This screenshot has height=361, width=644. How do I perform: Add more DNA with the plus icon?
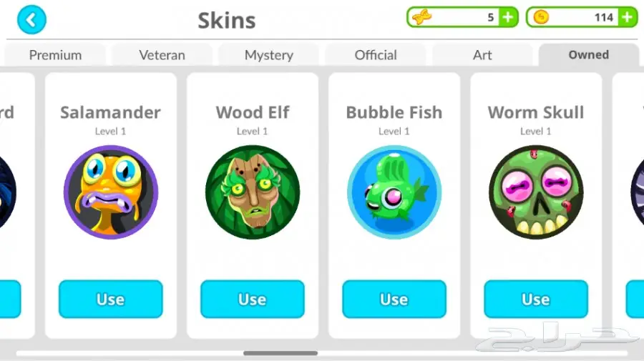[508, 17]
